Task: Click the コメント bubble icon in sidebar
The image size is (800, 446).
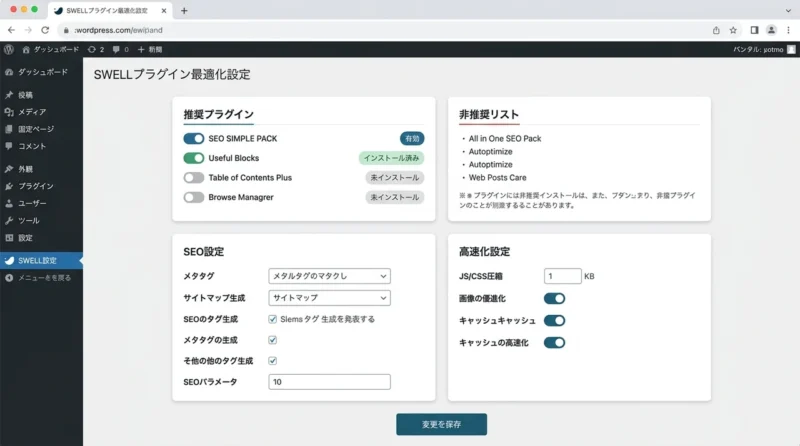Action: [9, 146]
